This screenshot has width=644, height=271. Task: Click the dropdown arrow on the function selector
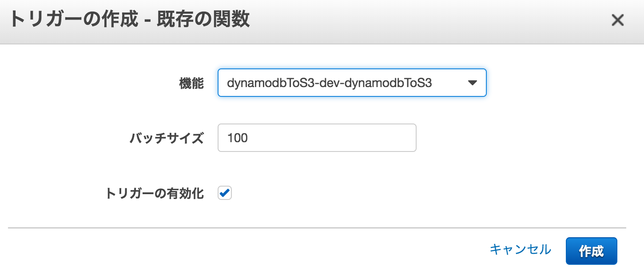click(x=473, y=83)
